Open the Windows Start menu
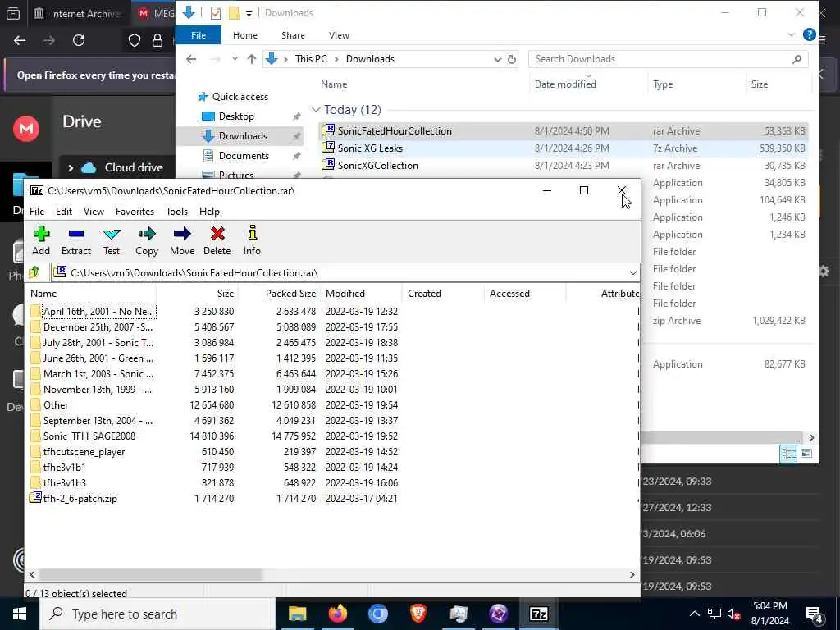This screenshot has height=630, width=840. coord(20,614)
